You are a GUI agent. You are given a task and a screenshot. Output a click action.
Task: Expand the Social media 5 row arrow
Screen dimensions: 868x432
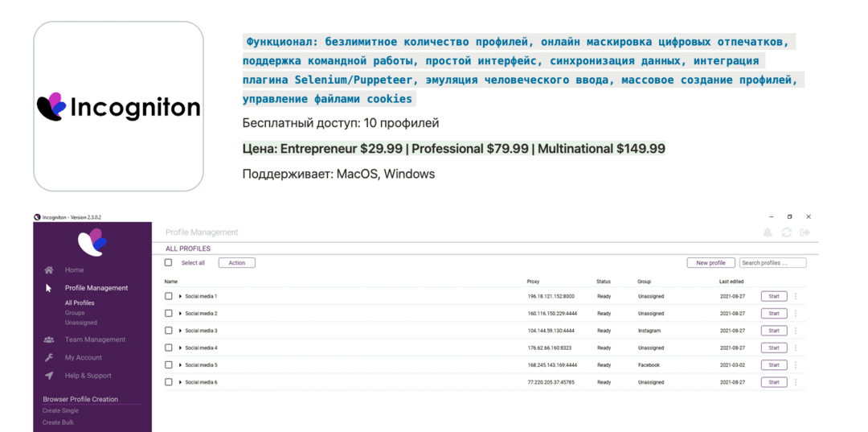[x=181, y=365]
